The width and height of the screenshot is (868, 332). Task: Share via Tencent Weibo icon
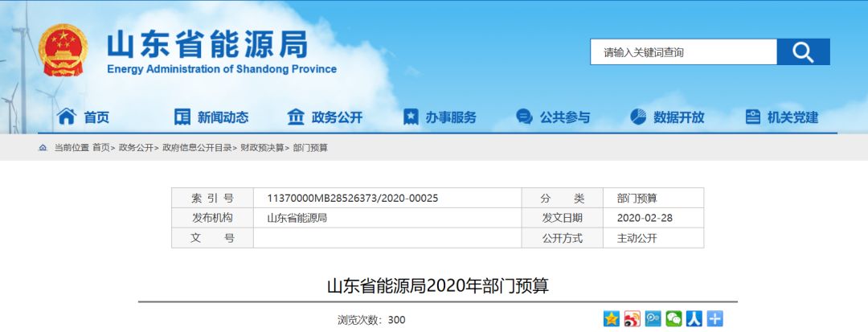coord(653,318)
